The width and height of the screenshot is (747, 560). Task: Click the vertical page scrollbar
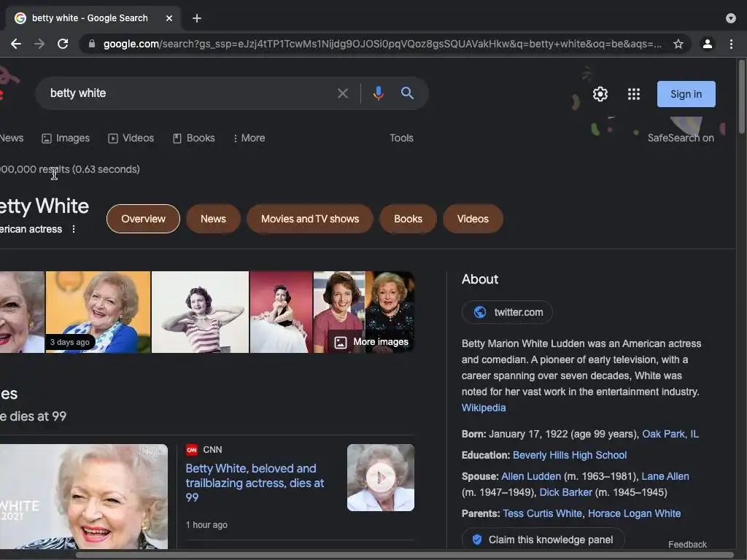point(742,97)
